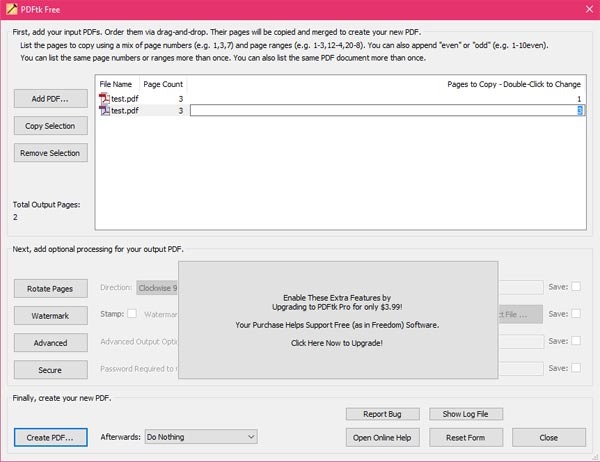The height and width of the screenshot is (462, 600).
Task: Click the PDFtk Free app icon in title bar
Action: pyautogui.click(x=11, y=9)
